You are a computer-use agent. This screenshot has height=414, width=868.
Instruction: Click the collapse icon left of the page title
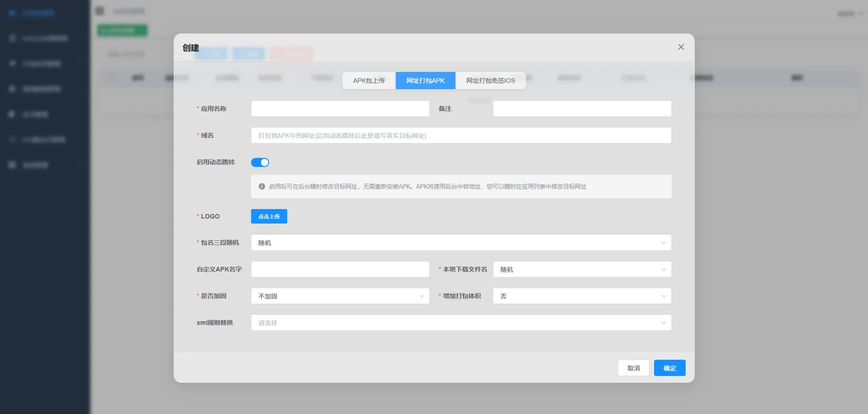coord(99,10)
